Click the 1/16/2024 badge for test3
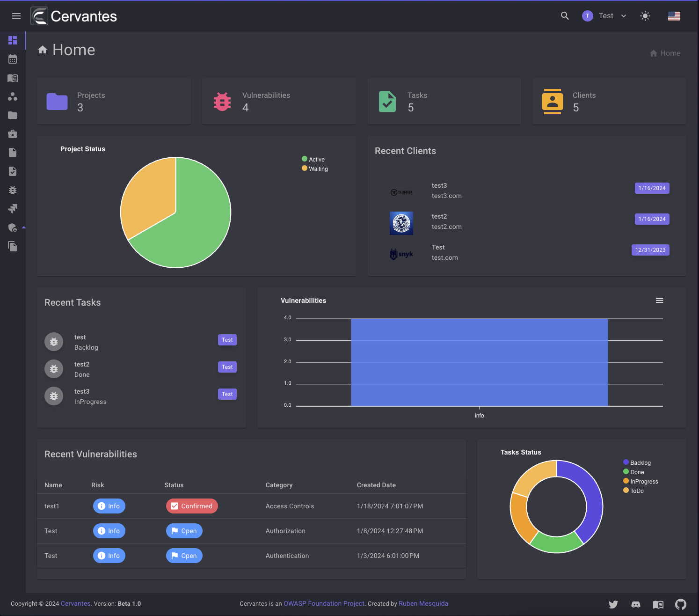Image resolution: width=699 pixels, height=616 pixels. 652,188
